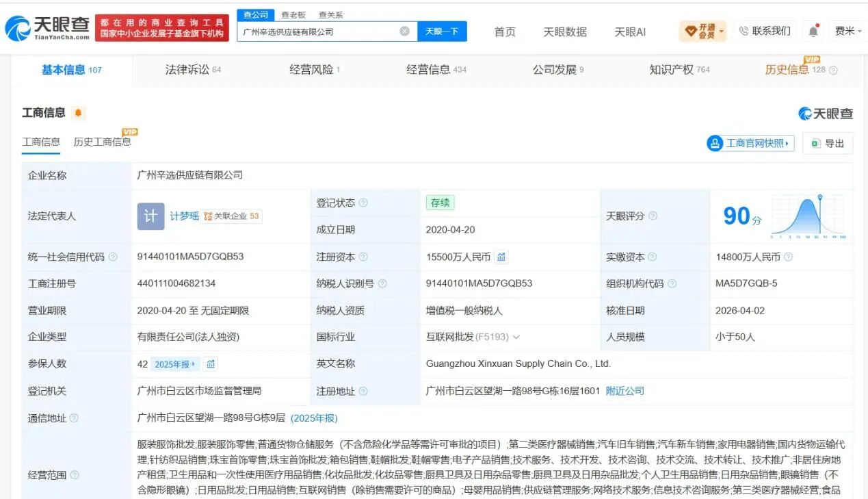Click the phone icon beside 联系我们
This screenshot has width=868, height=499.
click(744, 31)
